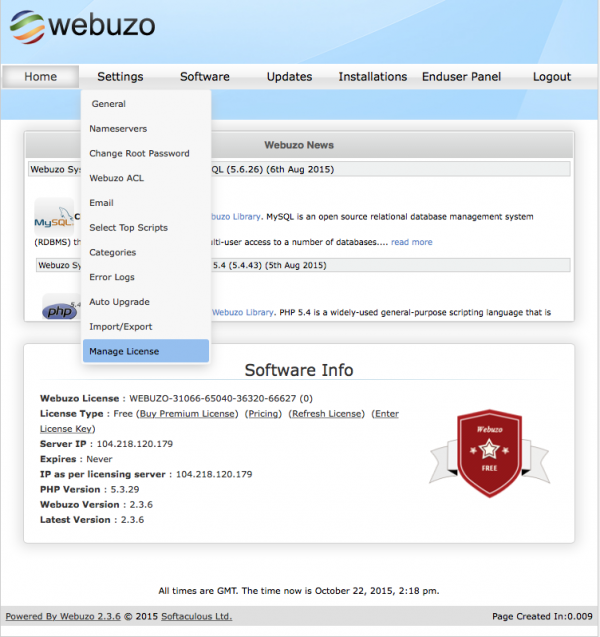Open Auto Upgrade settings
The height and width of the screenshot is (637, 600).
(x=146, y=302)
